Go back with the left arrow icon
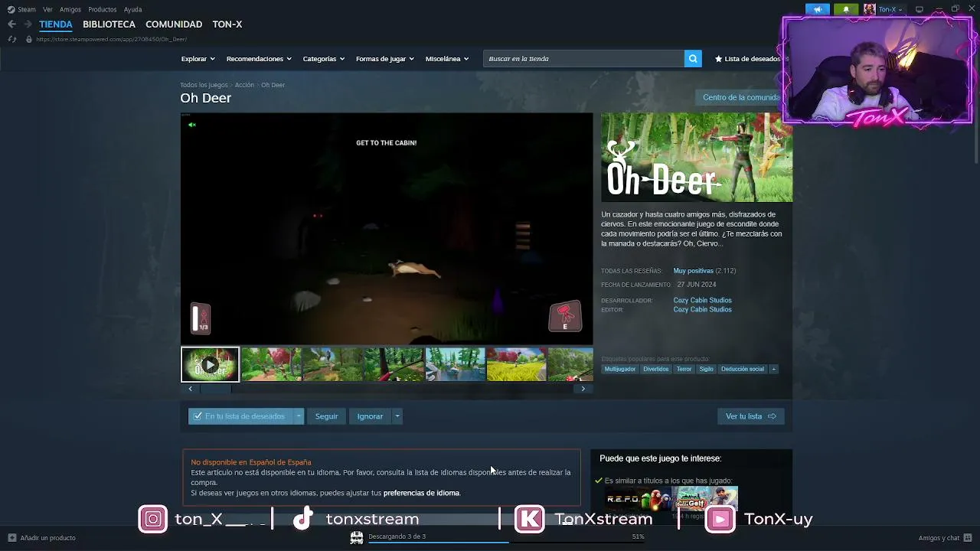 (11, 24)
